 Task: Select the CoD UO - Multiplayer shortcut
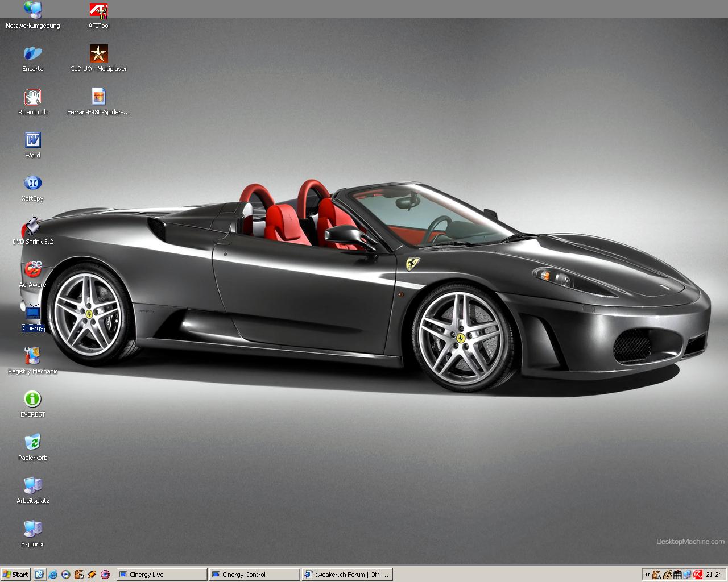point(98,55)
